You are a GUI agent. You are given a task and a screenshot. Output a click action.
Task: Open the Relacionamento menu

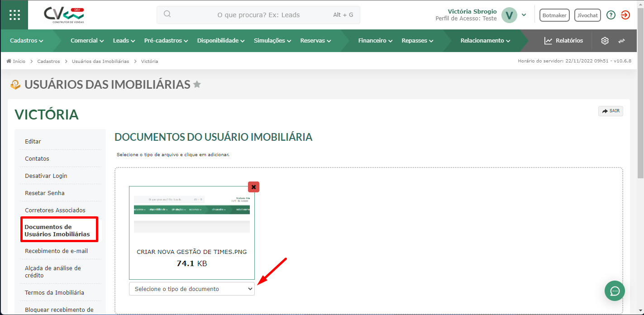(486, 41)
